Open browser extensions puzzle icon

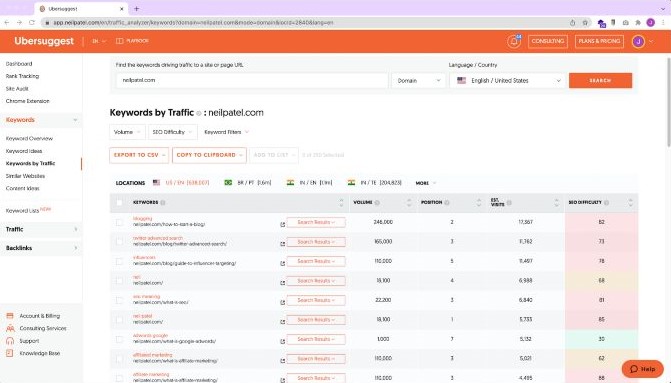coord(638,23)
